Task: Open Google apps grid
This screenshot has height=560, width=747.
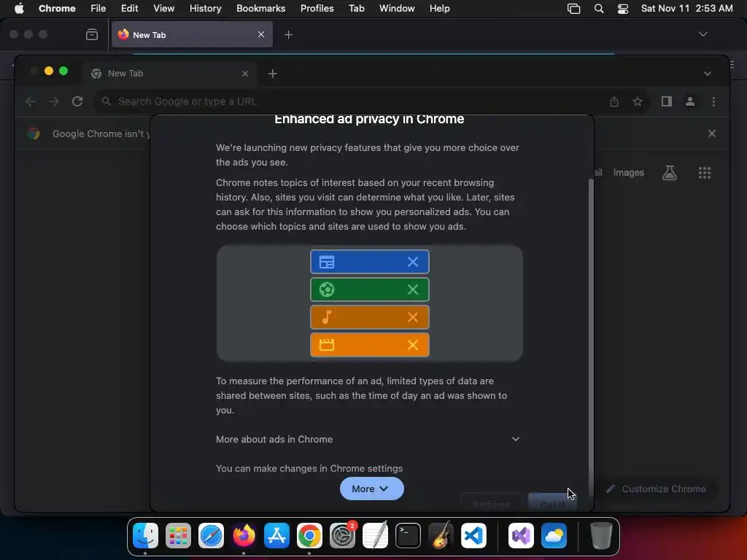Action: pos(704,172)
